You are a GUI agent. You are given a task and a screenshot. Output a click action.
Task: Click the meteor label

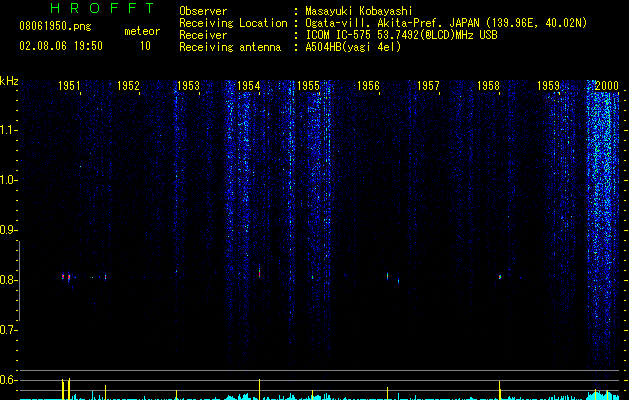142,31
